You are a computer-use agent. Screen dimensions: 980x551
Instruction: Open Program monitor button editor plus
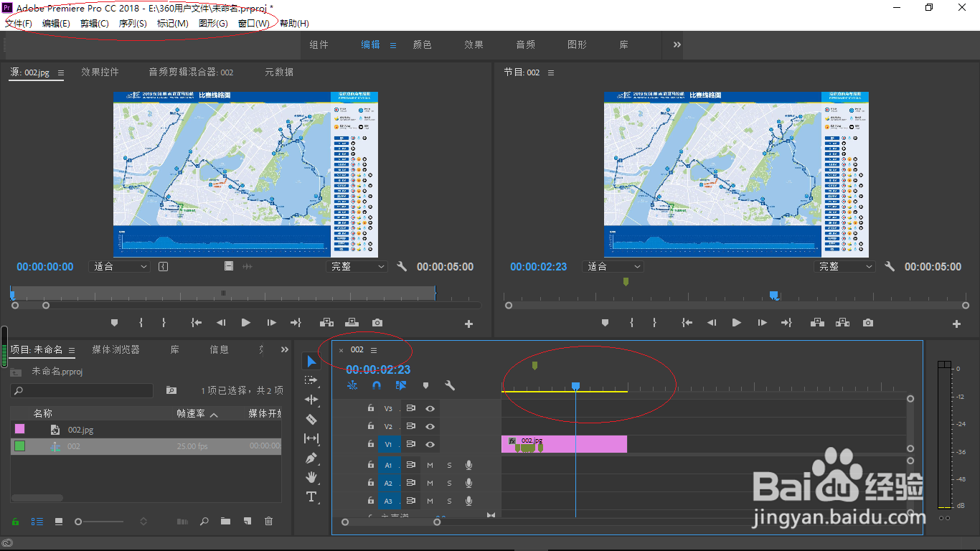956,324
